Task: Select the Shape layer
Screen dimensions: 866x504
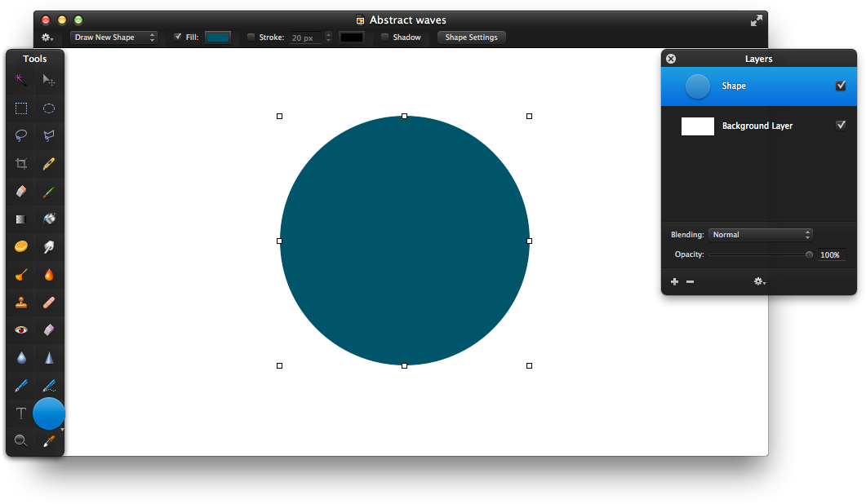Action: (758, 86)
